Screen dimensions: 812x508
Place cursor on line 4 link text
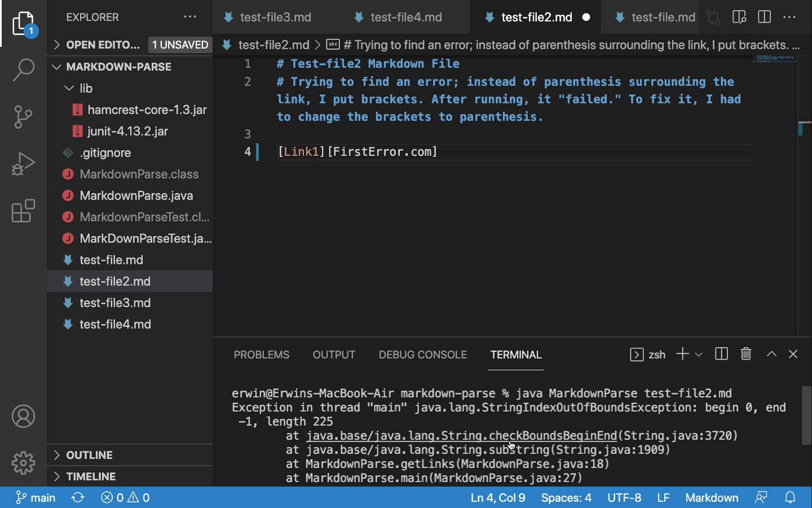pyautogui.click(x=301, y=151)
